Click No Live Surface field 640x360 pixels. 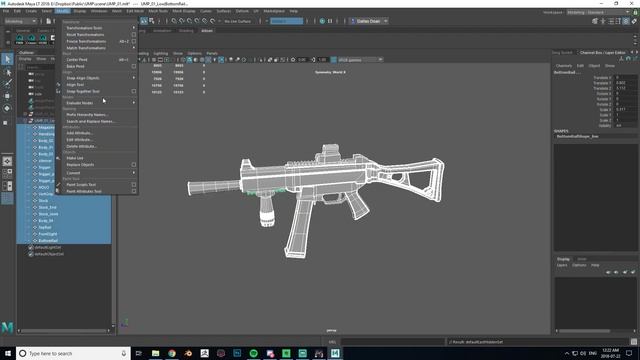point(238,21)
